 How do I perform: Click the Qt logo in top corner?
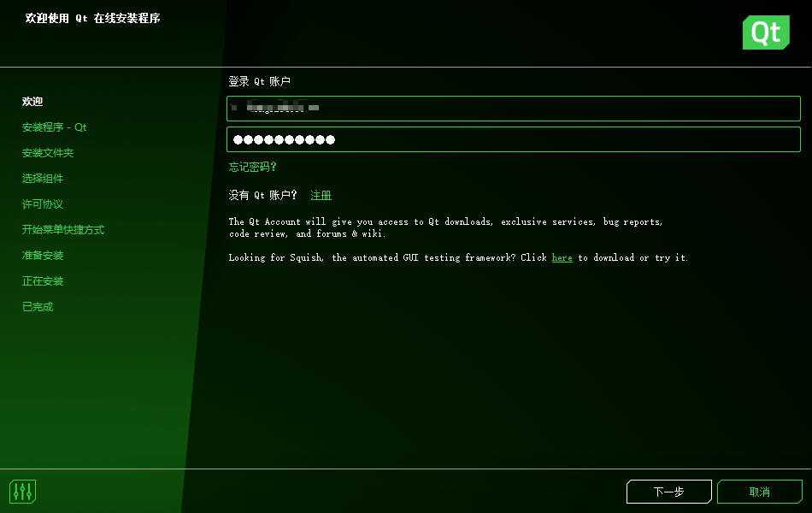[766, 32]
